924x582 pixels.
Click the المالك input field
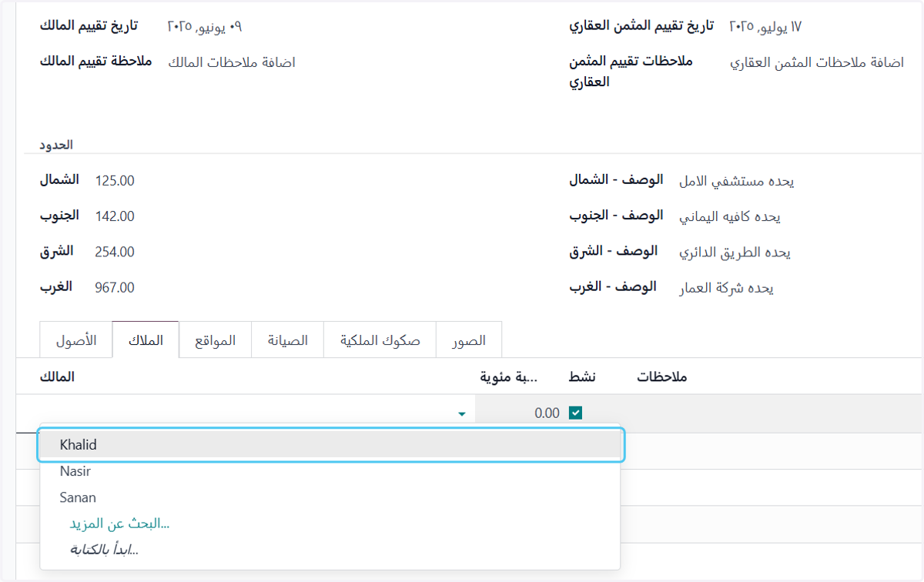(246, 414)
